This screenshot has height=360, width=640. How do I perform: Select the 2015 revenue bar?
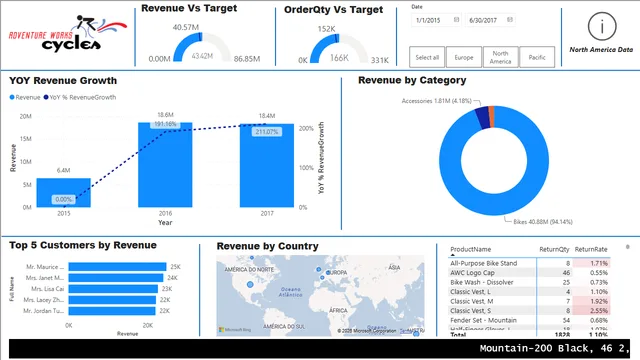[x=64, y=193]
